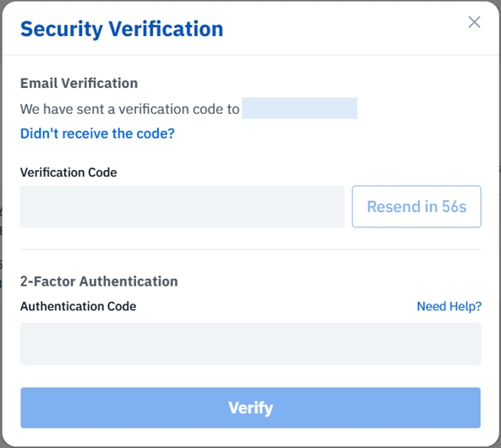The height and width of the screenshot is (448, 501).
Task: Get help for the authenticator code
Action: tap(449, 306)
